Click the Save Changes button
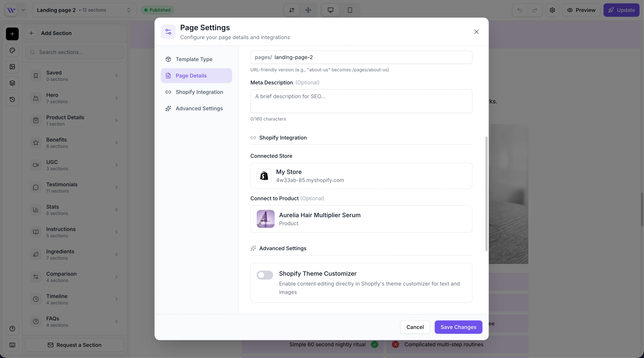 458,327
